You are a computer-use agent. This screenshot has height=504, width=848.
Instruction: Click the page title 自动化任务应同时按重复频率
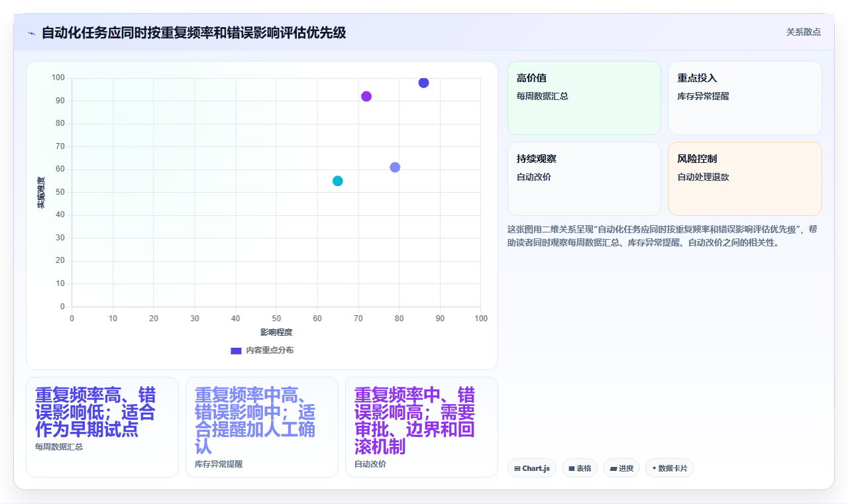point(193,32)
